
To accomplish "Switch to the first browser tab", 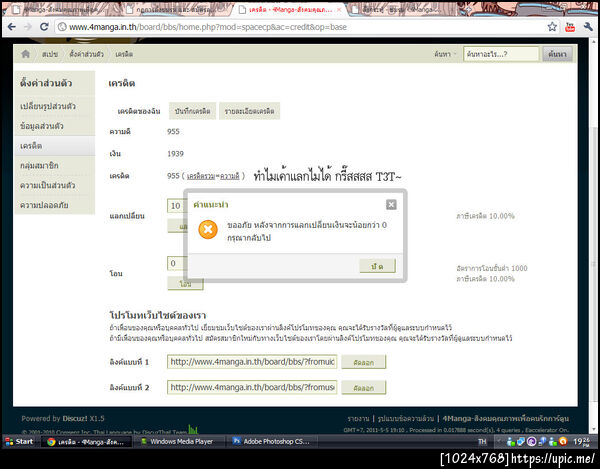I will pyautogui.click(x=57, y=10).
